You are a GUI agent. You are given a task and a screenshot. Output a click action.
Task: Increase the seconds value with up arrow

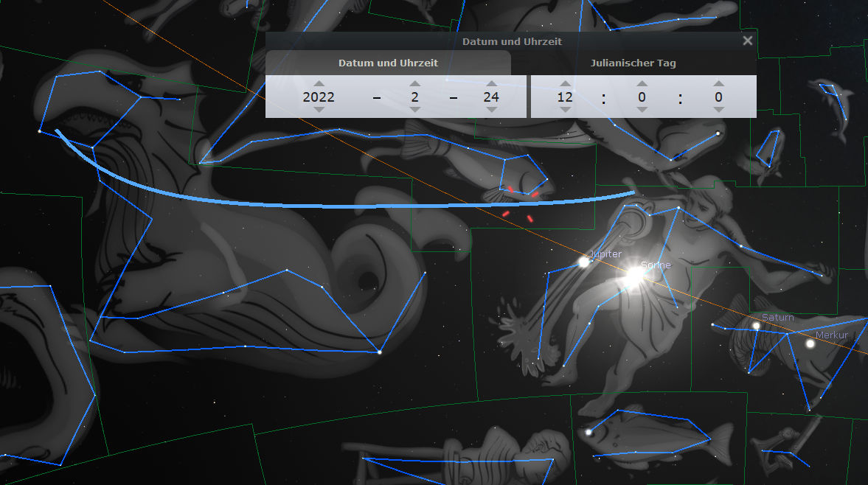coord(718,84)
